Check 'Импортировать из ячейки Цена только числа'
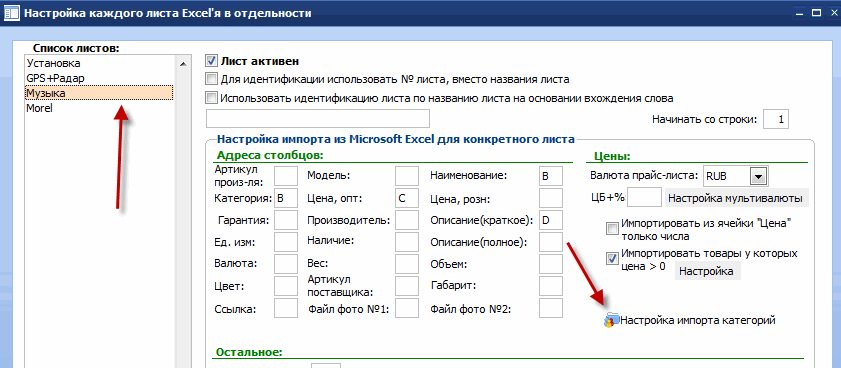Image resolution: width=841 pixels, height=368 pixels. tap(612, 229)
